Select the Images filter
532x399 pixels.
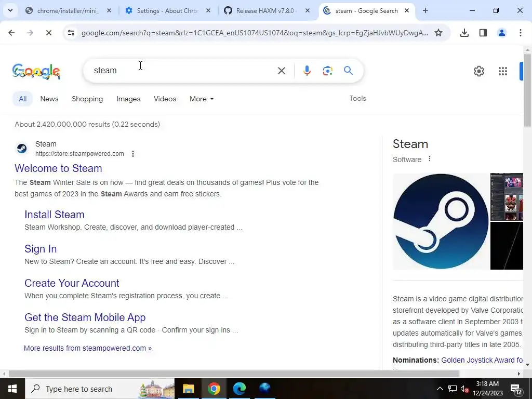click(x=128, y=99)
